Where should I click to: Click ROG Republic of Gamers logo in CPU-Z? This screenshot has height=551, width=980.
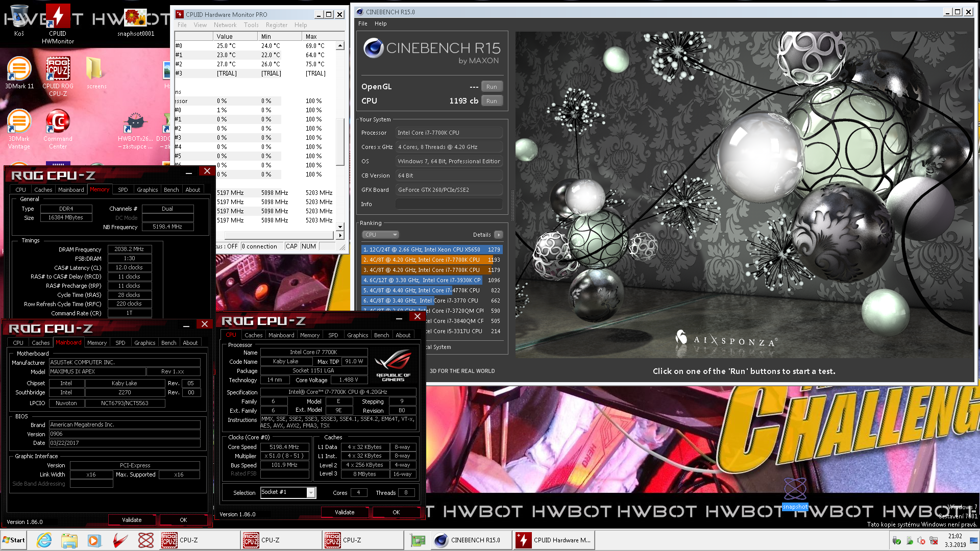tap(393, 365)
